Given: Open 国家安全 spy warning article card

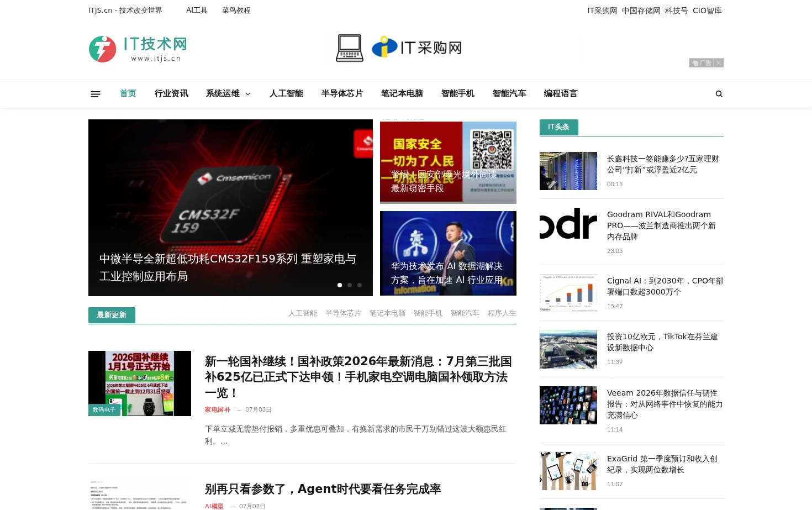Looking at the screenshot, I should point(448,162).
